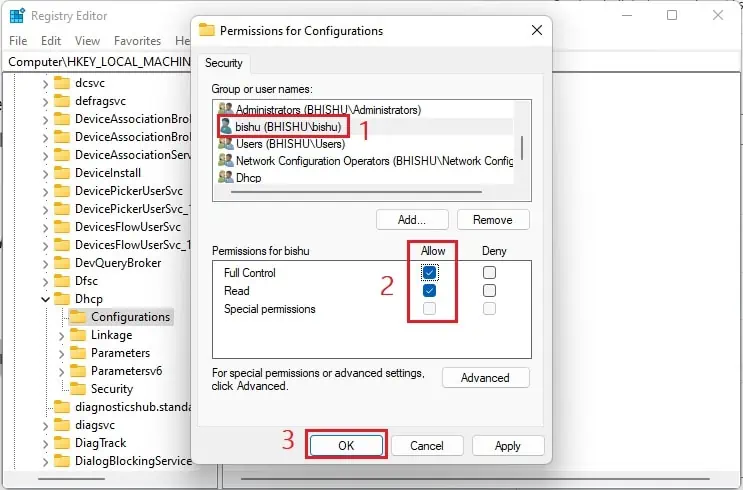This screenshot has width=743, height=490.
Task: Expand the DevQueryBroker tree node
Action: 45,264
